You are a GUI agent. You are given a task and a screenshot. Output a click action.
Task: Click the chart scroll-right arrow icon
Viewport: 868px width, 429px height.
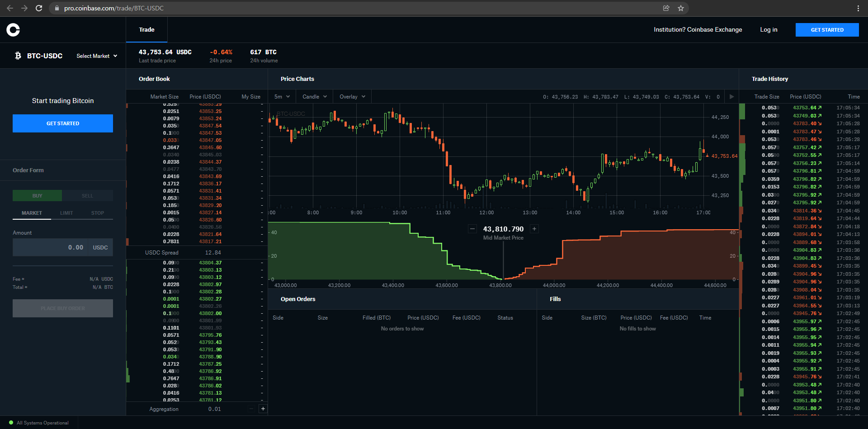731,96
